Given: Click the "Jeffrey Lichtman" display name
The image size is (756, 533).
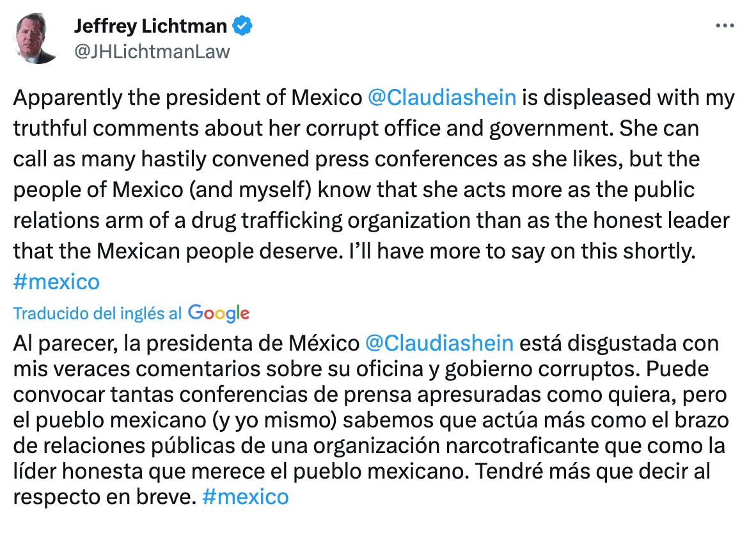Looking at the screenshot, I should coord(150,26).
